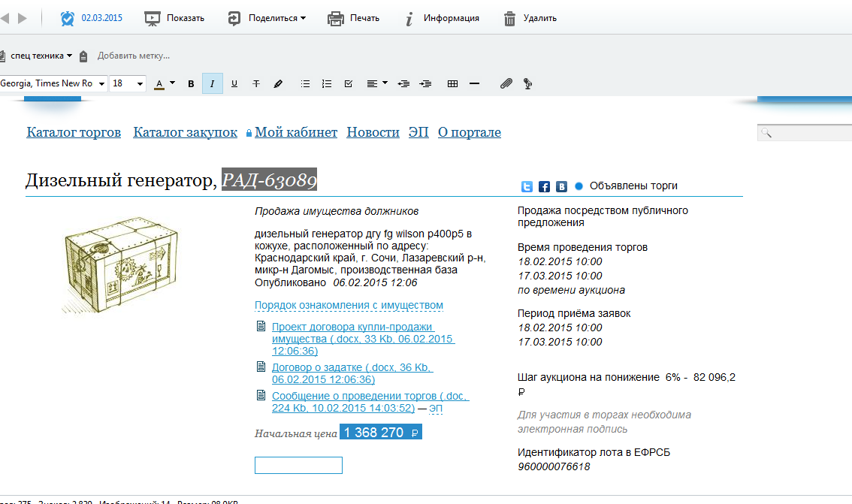This screenshot has height=504, width=852.
Task: Insert a table using grid icon
Action: (452, 84)
